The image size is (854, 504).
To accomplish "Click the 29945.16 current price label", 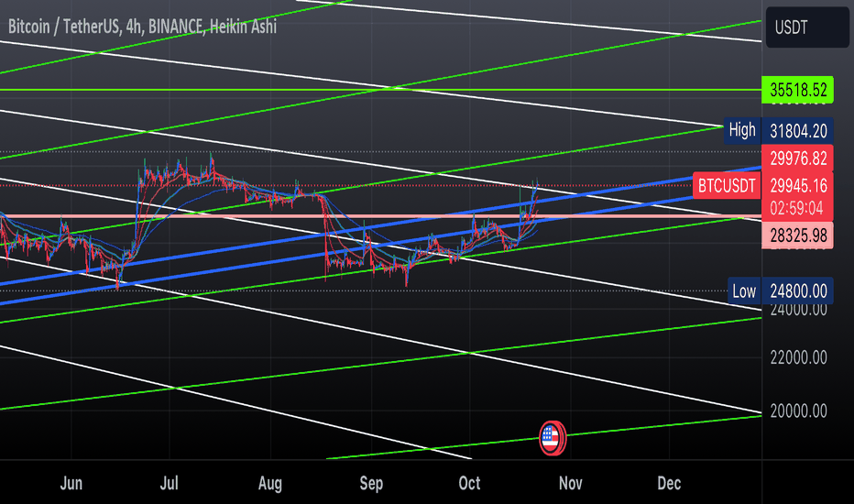I will [x=797, y=186].
